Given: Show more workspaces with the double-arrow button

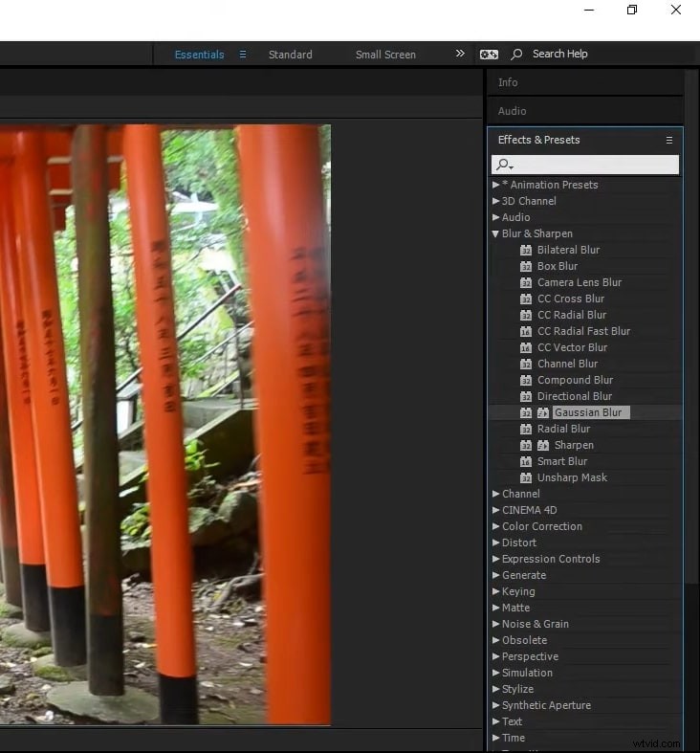Looking at the screenshot, I should [x=460, y=55].
